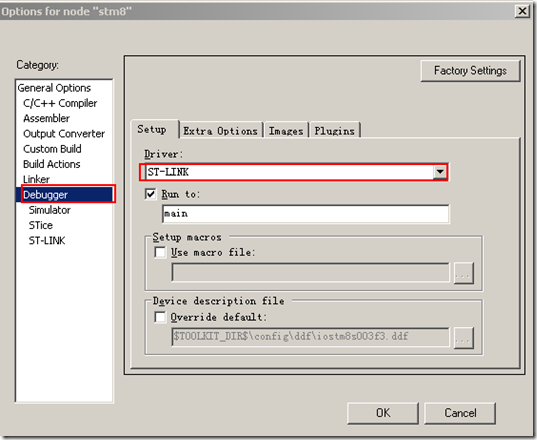Select C/C++ Compiler category
The width and height of the screenshot is (537, 440).
60,103
